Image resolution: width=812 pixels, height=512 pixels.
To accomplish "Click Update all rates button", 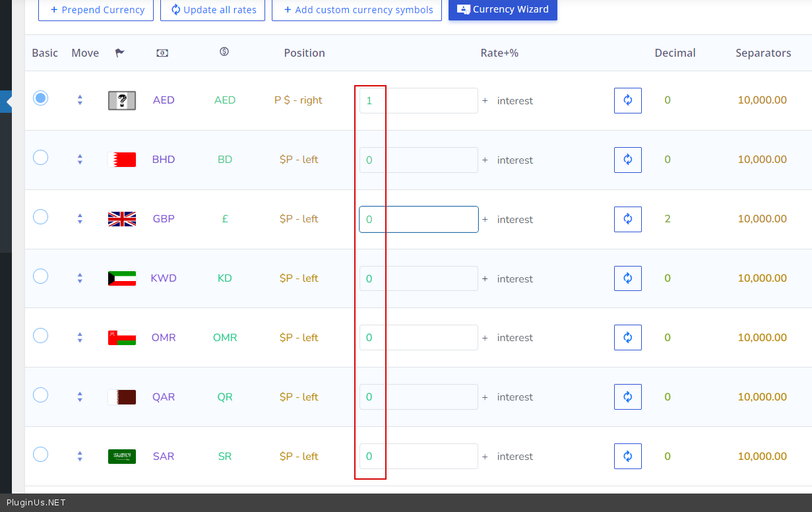I will coord(213,10).
